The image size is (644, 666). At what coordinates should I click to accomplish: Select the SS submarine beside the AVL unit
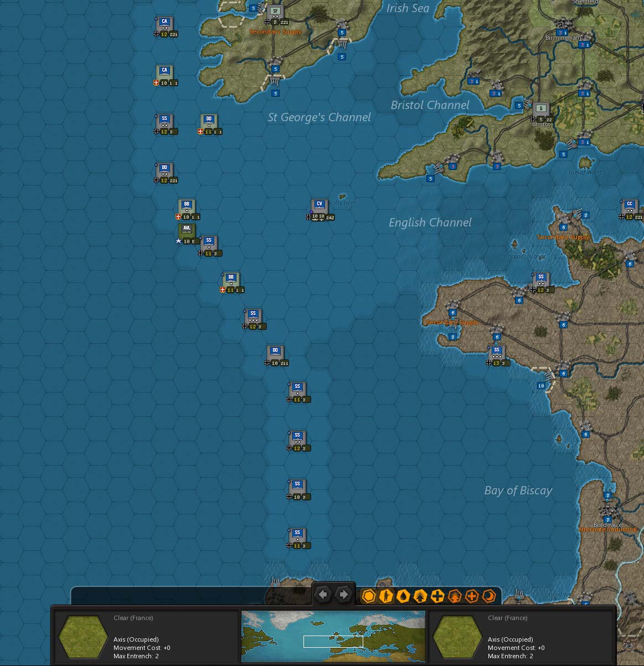[209, 245]
